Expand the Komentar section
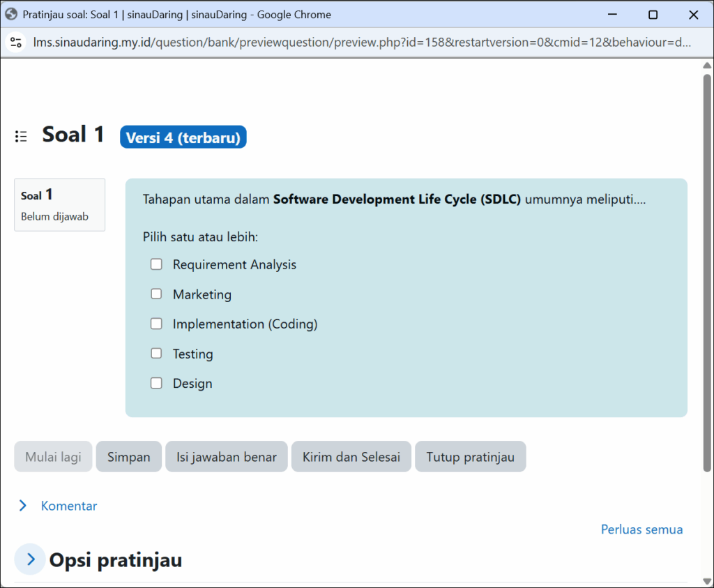The image size is (714, 588). tap(24, 506)
